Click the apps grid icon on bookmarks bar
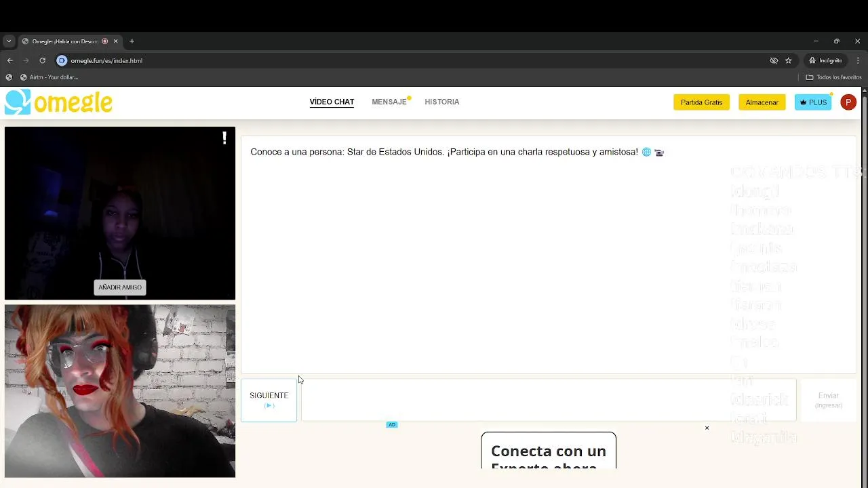The image size is (868, 488). pos(9,77)
